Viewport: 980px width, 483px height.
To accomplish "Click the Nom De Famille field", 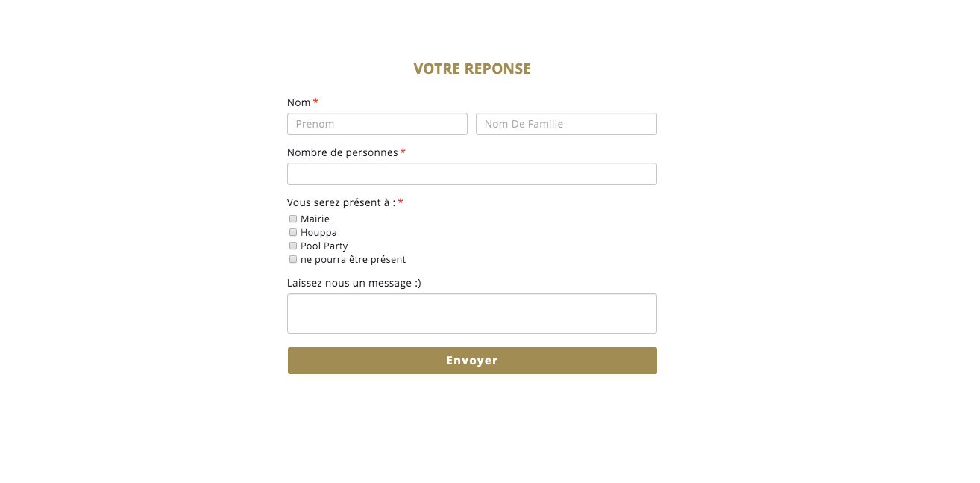I will pos(566,124).
